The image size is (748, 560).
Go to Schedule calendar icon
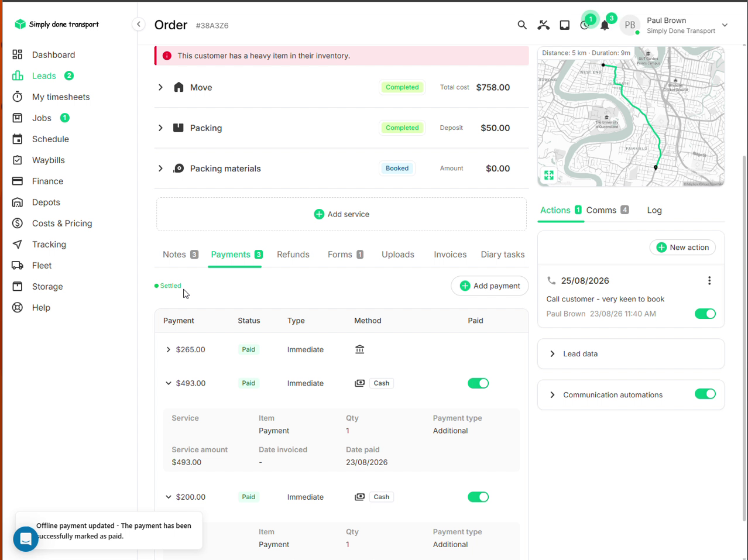[18, 139]
